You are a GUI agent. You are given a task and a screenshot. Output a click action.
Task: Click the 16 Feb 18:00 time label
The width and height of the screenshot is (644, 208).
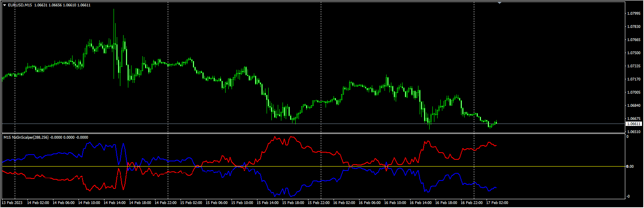tap(446, 203)
